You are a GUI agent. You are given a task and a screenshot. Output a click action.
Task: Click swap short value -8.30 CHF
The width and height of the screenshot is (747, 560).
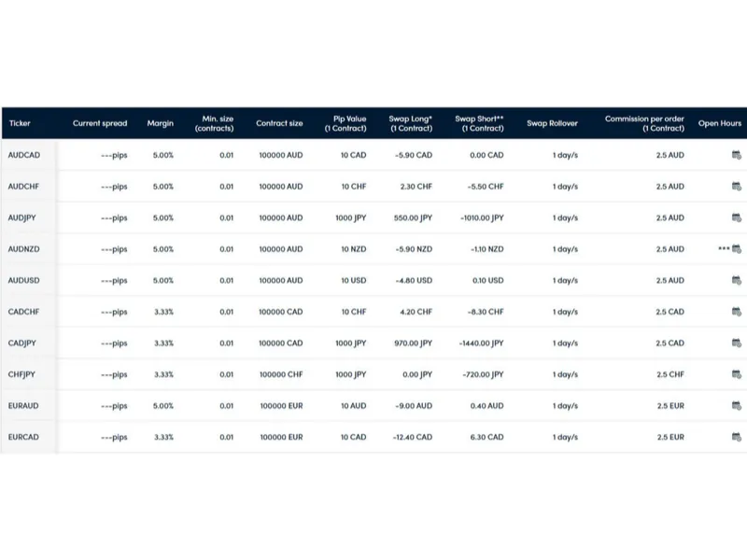coord(486,312)
